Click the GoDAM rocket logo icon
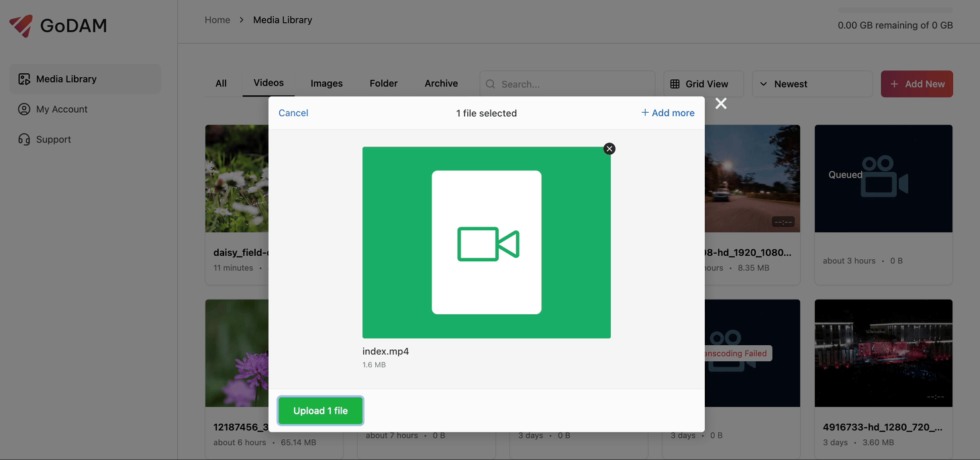Image resolution: width=980 pixels, height=460 pixels. [21, 26]
